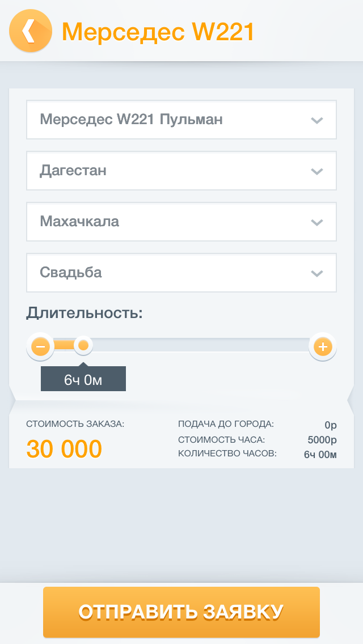Tap the chevron next to Дагестан
Screen dimensions: 363x644
tap(317, 171)
